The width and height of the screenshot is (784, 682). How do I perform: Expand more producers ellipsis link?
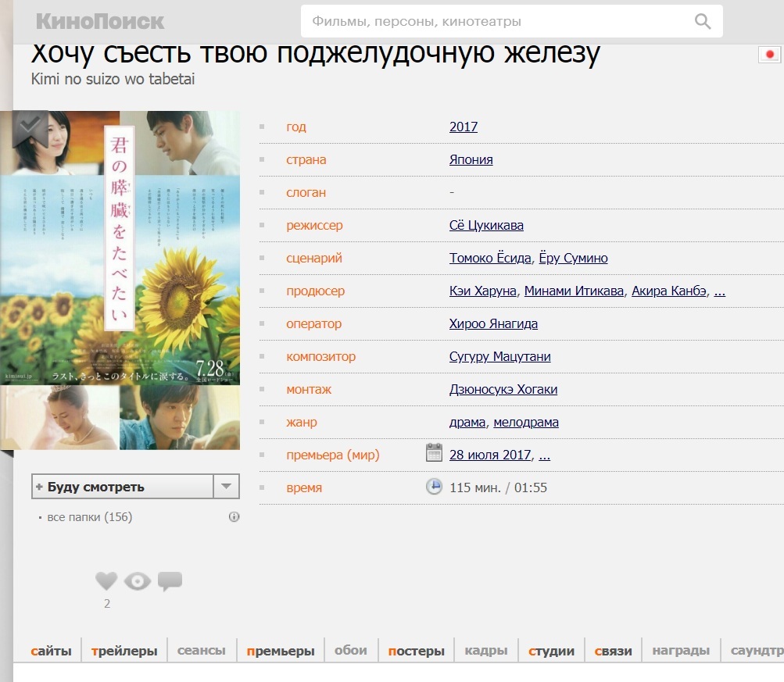click(719, 292)
